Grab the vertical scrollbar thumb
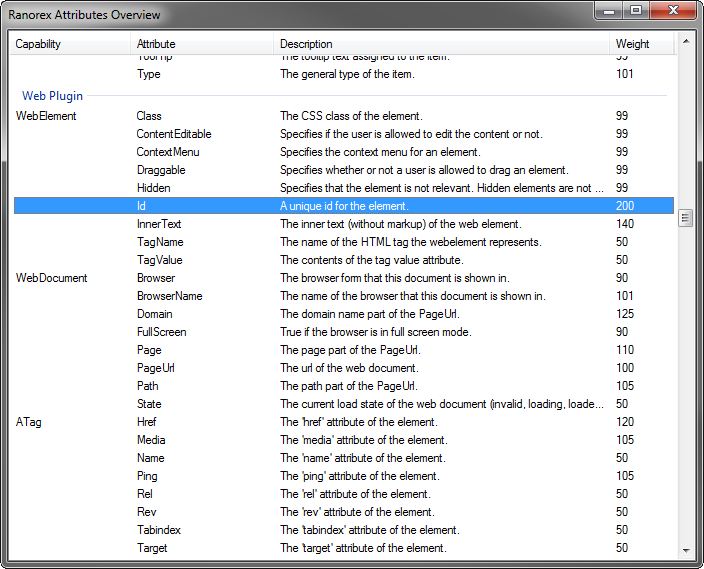 (686, 218)
